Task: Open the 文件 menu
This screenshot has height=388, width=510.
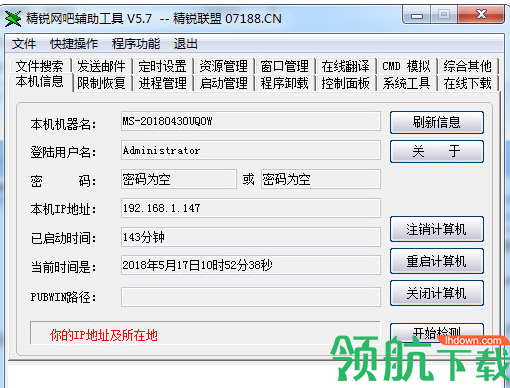Action: (x=24, y=44)
